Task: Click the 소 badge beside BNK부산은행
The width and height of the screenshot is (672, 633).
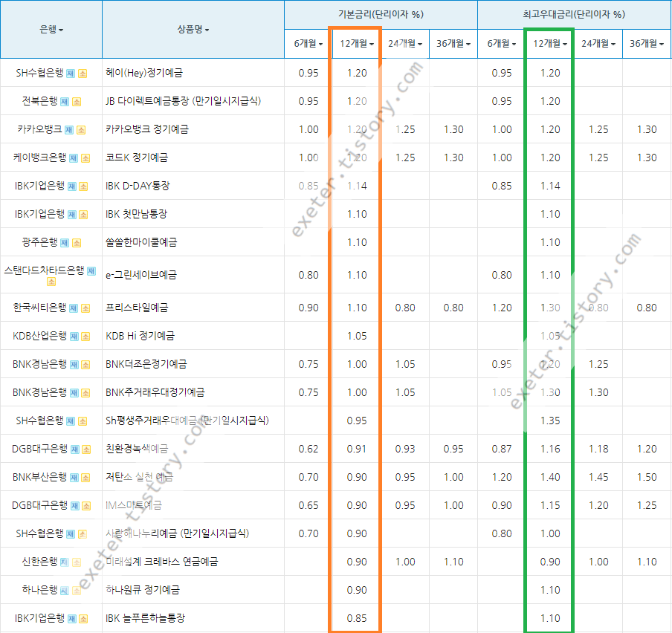Action: [85, 478]
